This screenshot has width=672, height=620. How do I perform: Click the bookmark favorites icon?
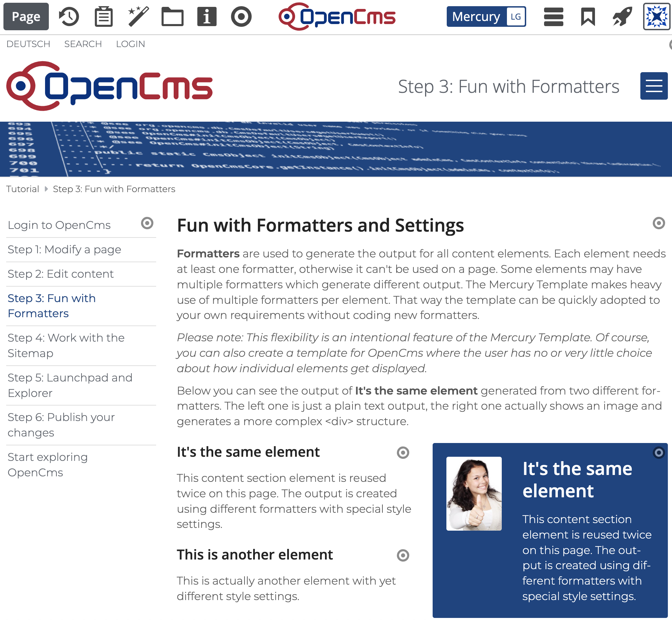coord(587,16)
